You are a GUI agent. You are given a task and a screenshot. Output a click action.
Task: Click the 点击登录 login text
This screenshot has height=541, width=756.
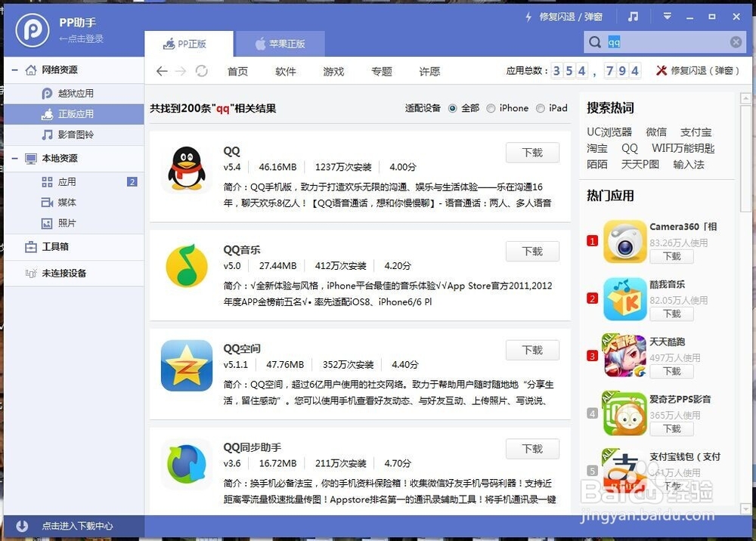point(82,39)
